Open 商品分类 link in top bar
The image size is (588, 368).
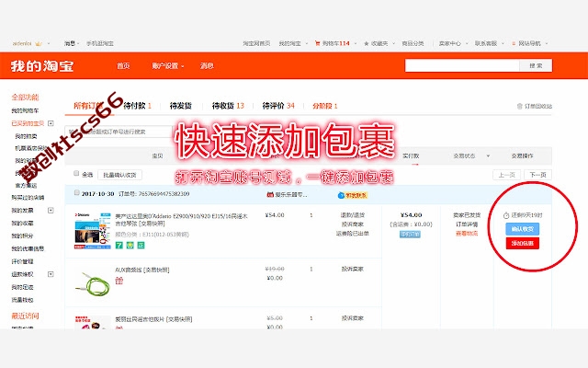[x=413, y=43]
